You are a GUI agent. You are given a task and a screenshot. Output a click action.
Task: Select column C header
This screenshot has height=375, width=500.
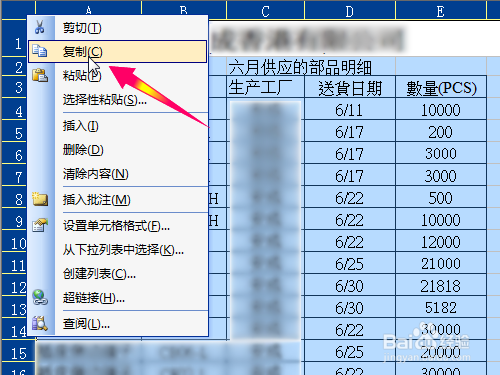pyautogui.click(x=265, y=11)
